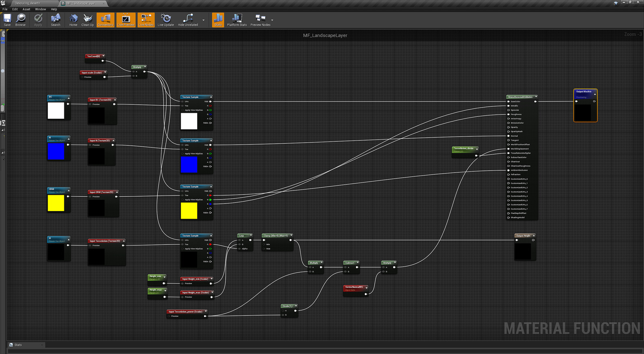This screenshot has height=354, width=644.
Task: Click the output pin of the Height_min parameter node
Action: click(164, 283)
